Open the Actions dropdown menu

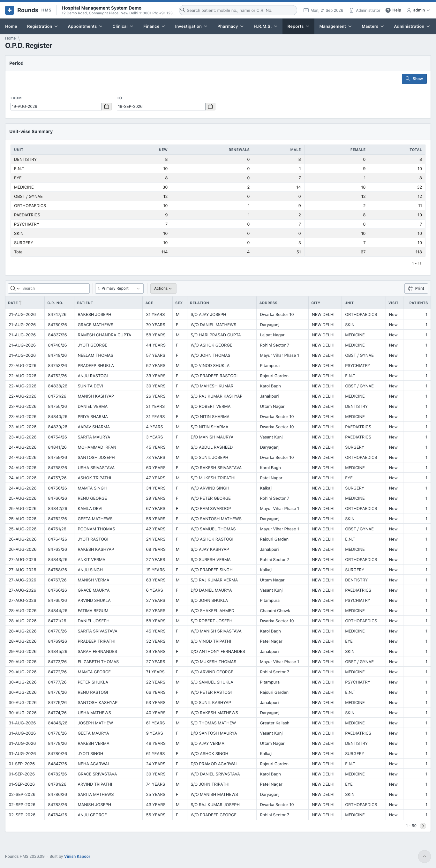pos(163,288)
